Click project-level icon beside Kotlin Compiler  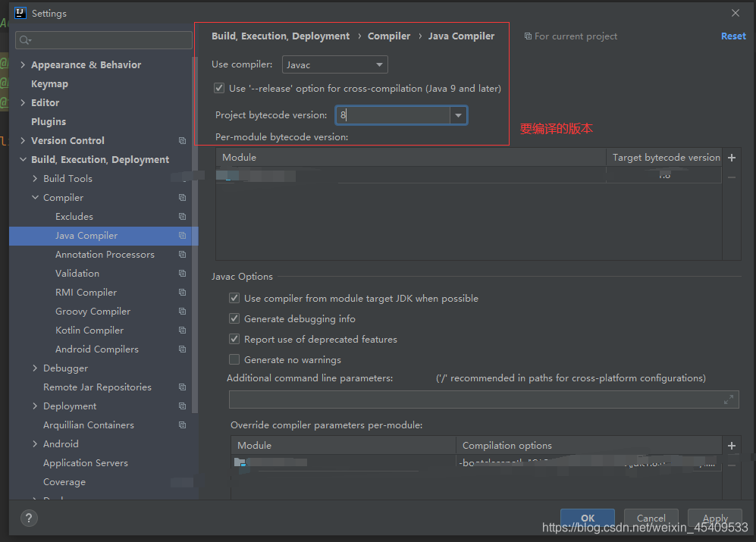pyautogui.click(x=182, y=331)
